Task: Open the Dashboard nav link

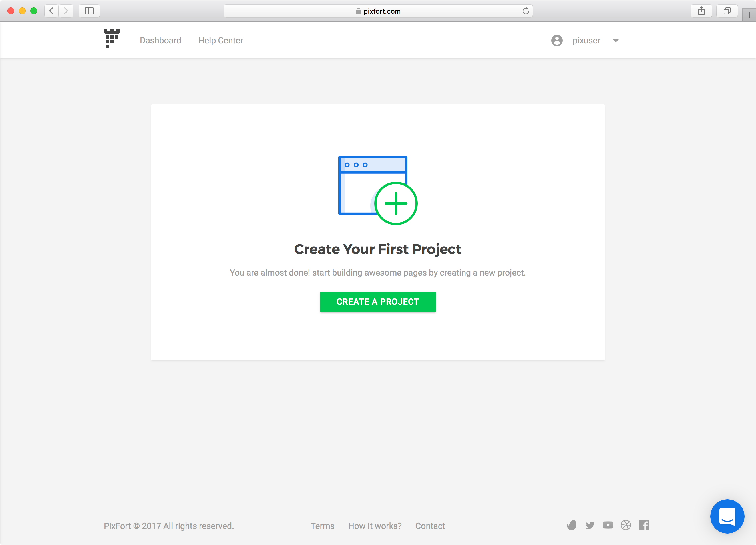Action: click(x=160, y=40)
